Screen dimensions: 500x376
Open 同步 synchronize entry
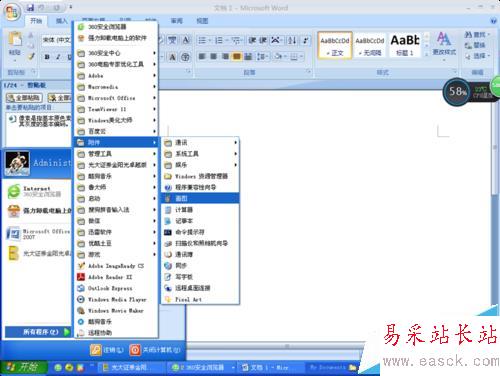(x=200, y=266)
